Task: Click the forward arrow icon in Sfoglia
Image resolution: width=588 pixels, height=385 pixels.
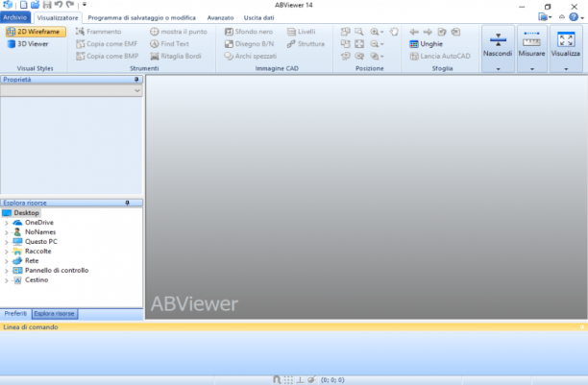Action: (x=428, y=32)
